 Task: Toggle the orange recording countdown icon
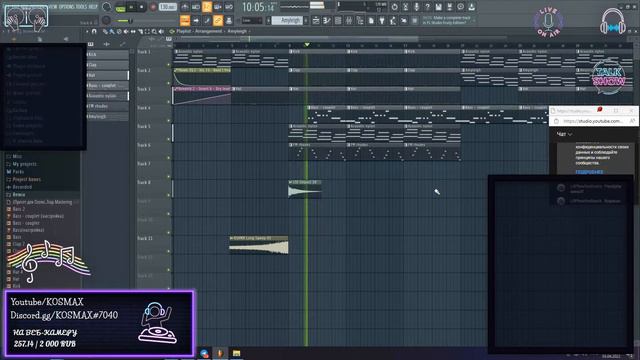click(207, 7)
